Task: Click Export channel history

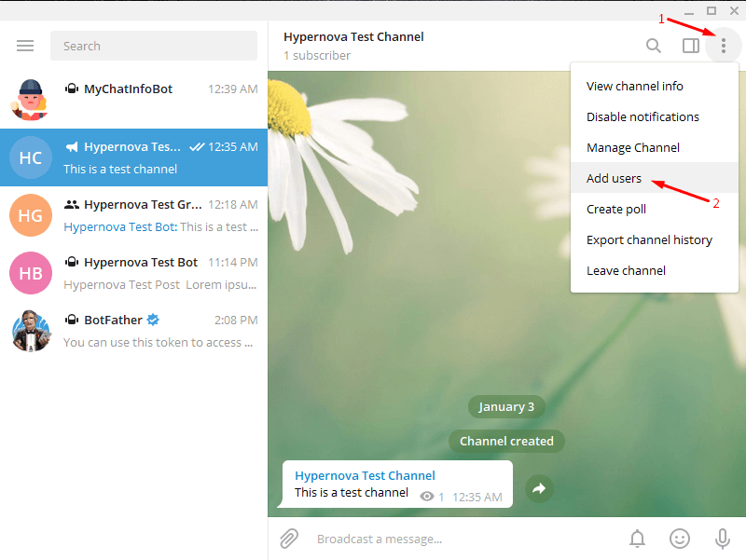Action: (649, 239)
